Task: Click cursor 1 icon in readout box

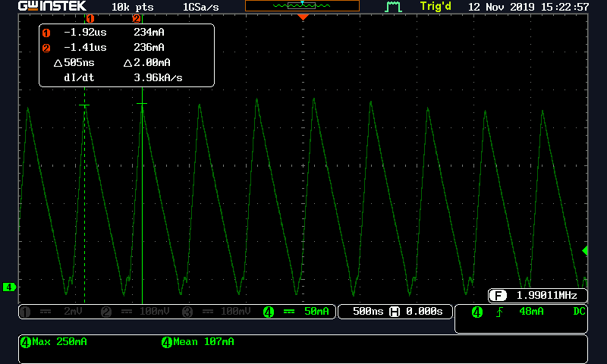Action: [x=46, y=33]
